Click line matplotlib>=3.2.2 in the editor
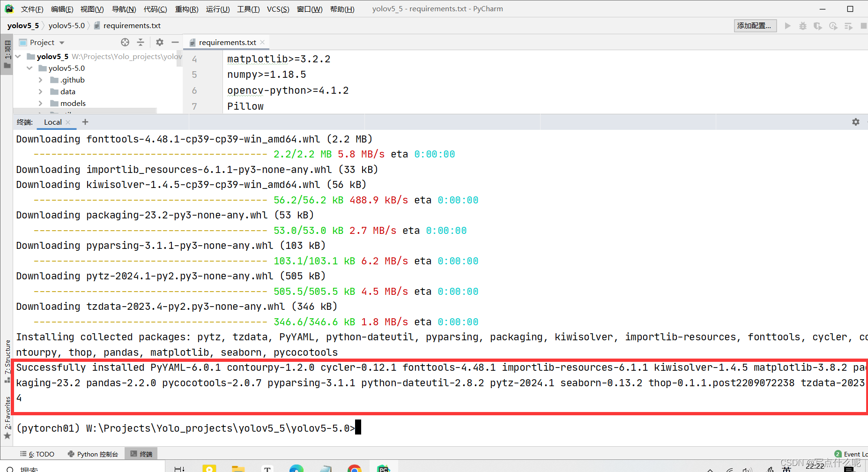 click(279, 59)
